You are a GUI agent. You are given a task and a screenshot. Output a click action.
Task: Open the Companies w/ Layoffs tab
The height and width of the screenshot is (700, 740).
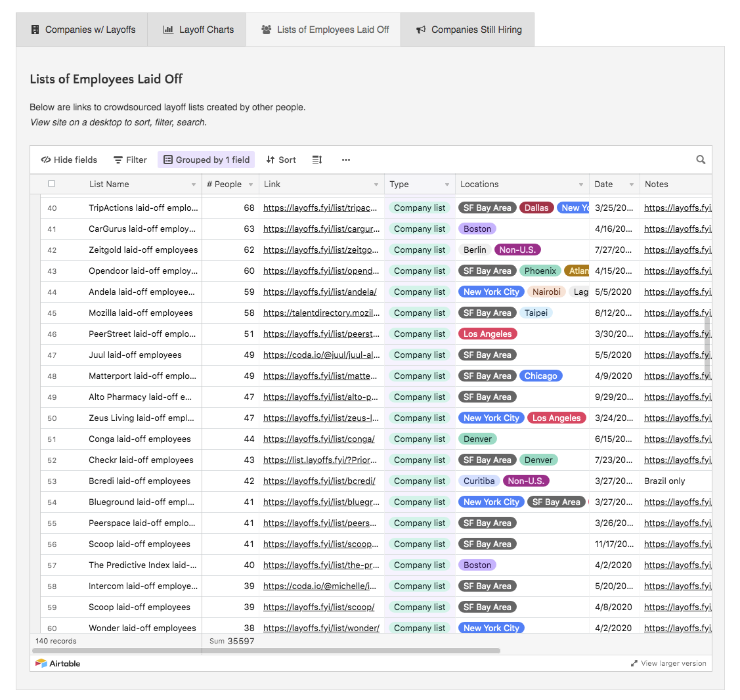point(81,30)
